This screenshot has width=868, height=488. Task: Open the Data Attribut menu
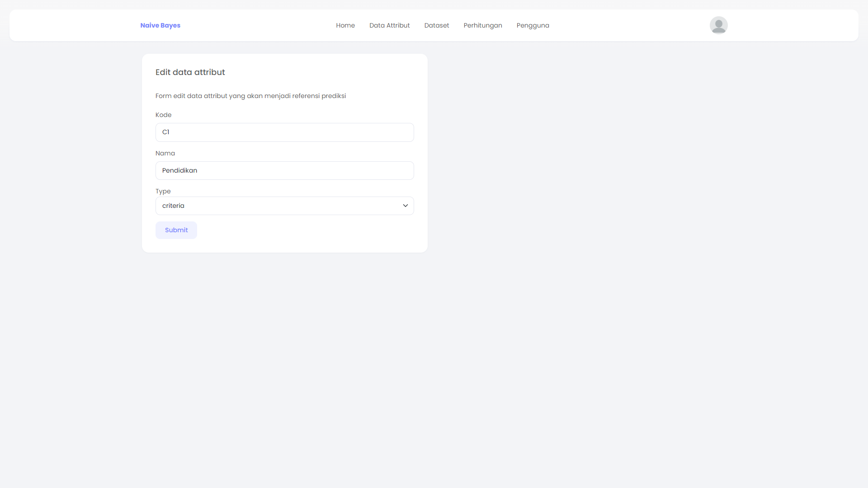coord(389,25)
